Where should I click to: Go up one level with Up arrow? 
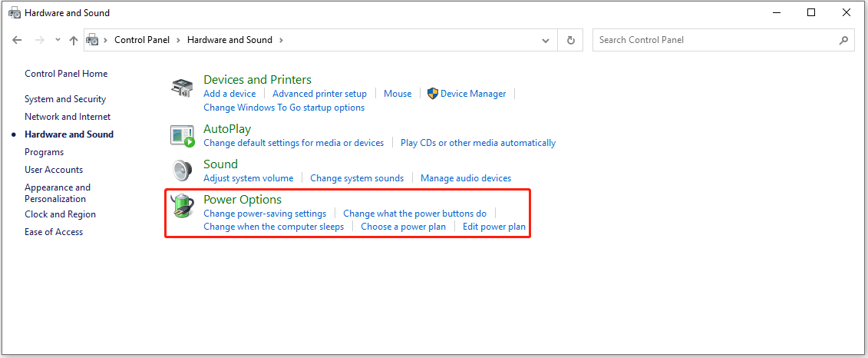click(x=74, y=40)
